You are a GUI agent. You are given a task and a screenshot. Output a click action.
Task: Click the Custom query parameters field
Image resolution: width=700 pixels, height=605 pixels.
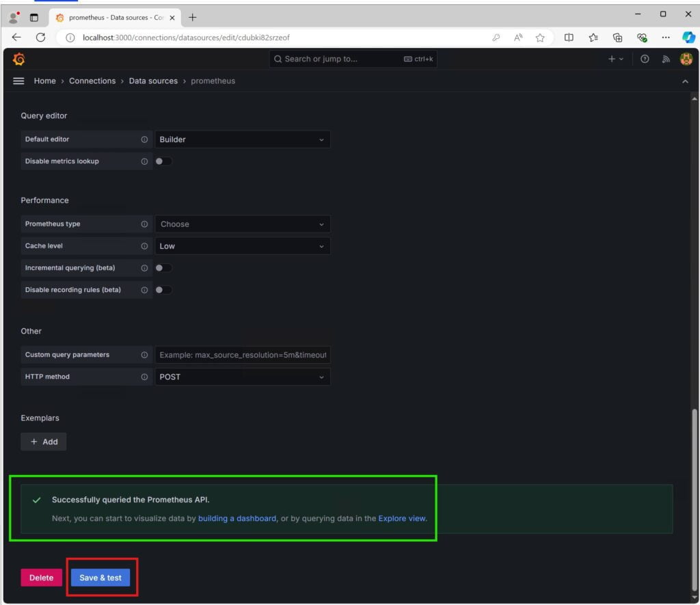(x=243, y=355)
